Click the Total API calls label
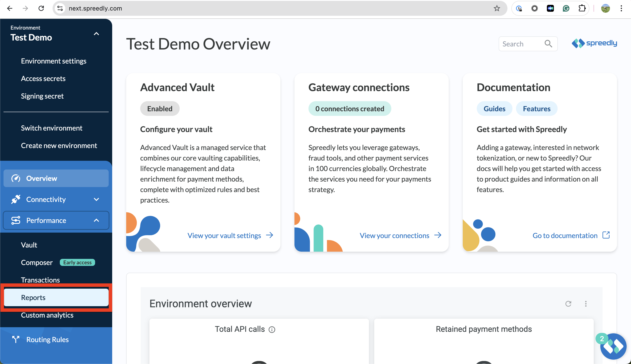The width and height of the screenshot is (631, 364). click(x=240, y=329)
